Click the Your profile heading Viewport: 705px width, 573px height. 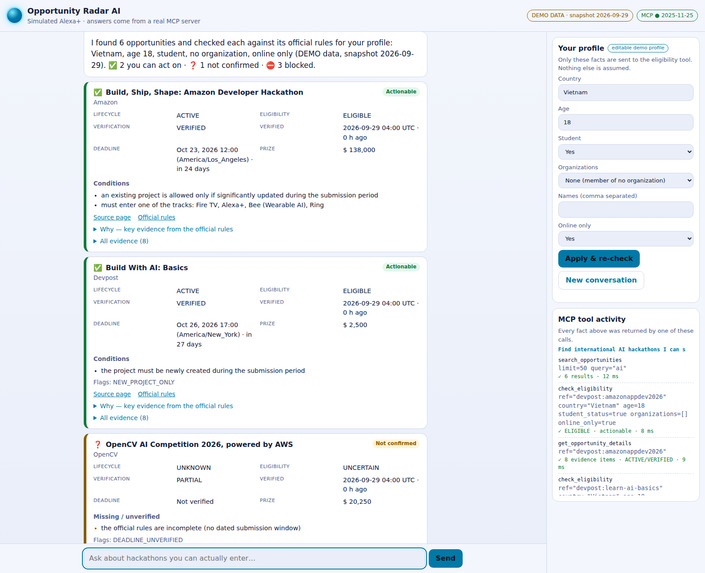(x=581, y=48)
